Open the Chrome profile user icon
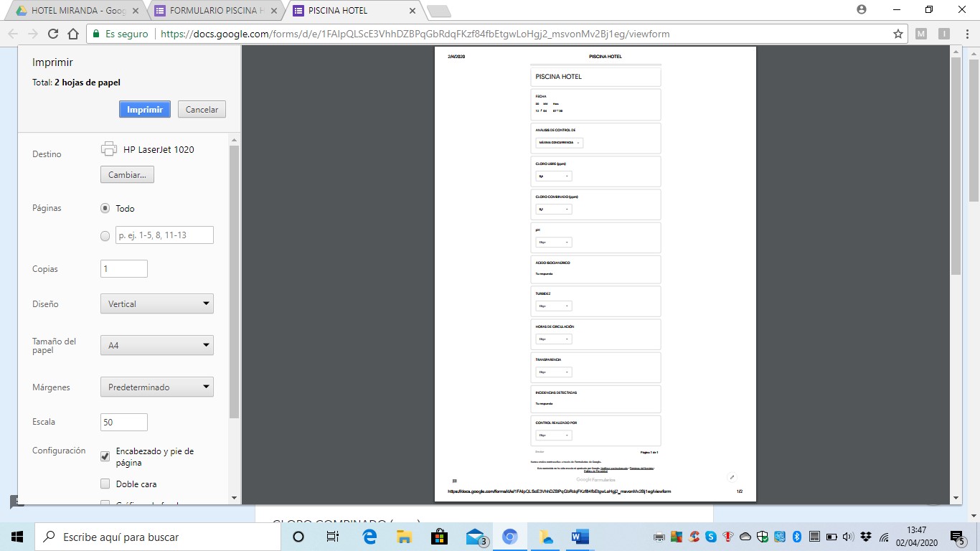Screen dimensions: 980x551 [x=862, y=9]
